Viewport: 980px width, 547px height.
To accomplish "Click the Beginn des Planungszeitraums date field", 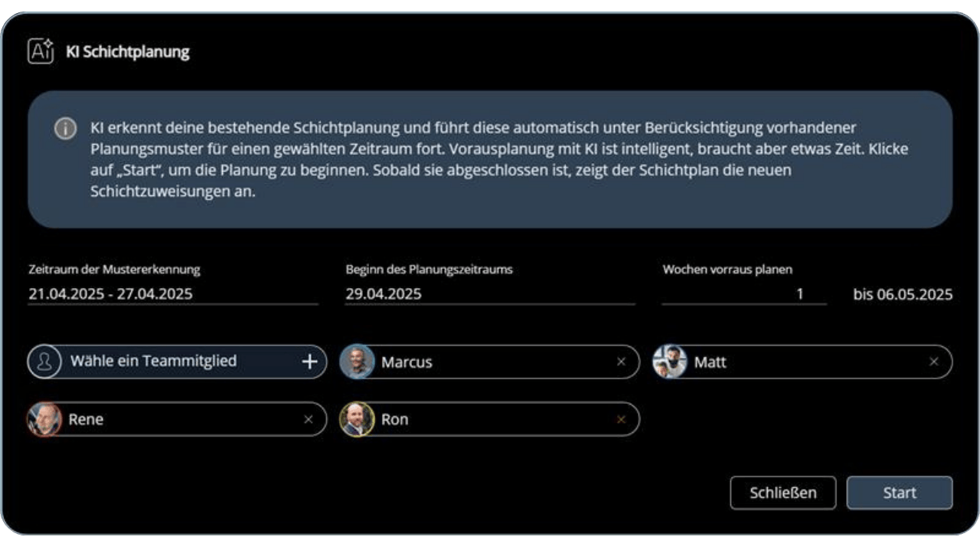I will (490, 293).
